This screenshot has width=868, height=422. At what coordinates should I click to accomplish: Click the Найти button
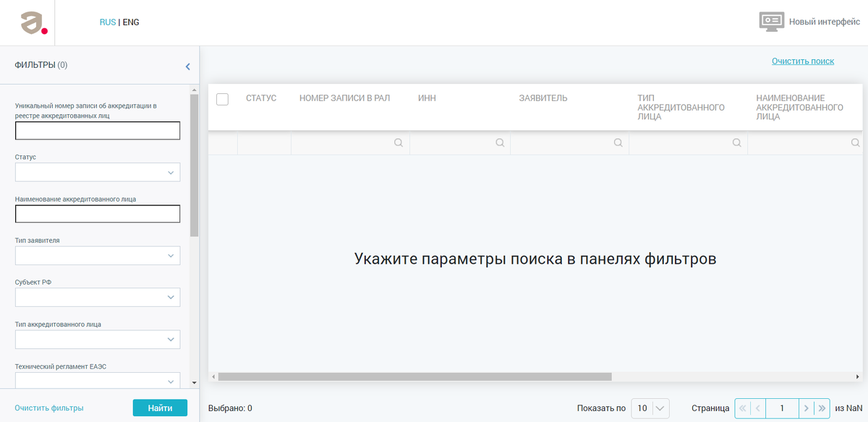(159, 408)
